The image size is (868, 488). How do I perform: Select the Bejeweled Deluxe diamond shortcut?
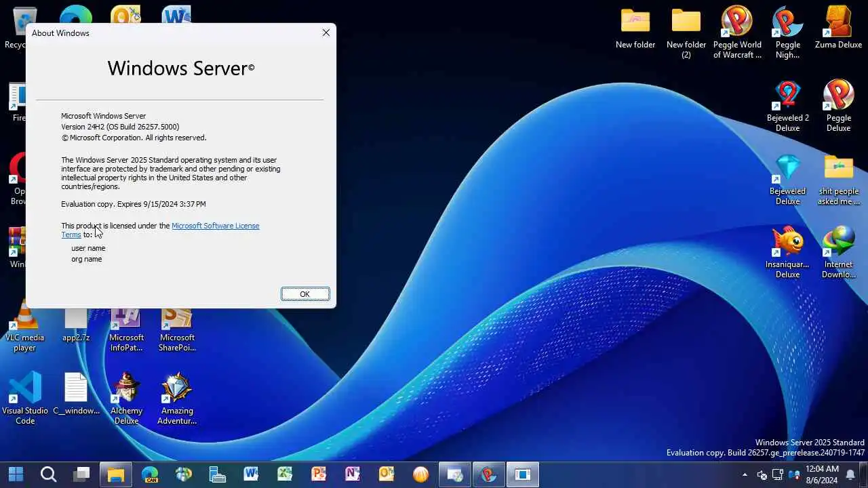(788, 179)
